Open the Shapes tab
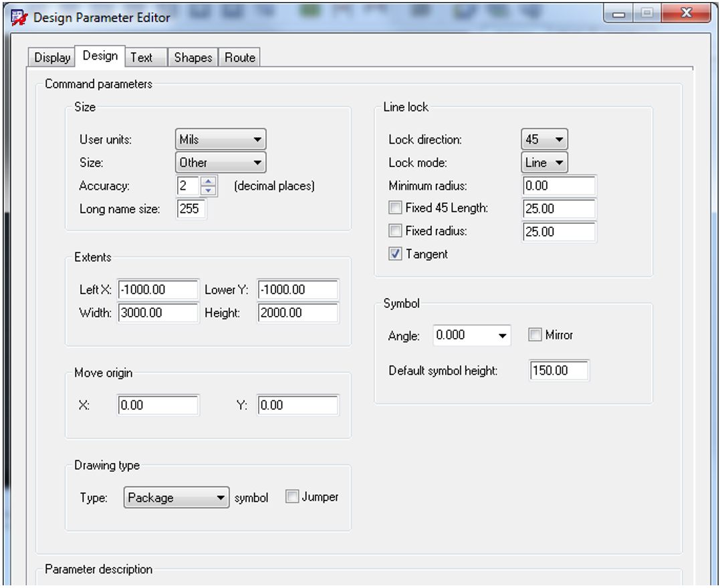 click(193, 57)
